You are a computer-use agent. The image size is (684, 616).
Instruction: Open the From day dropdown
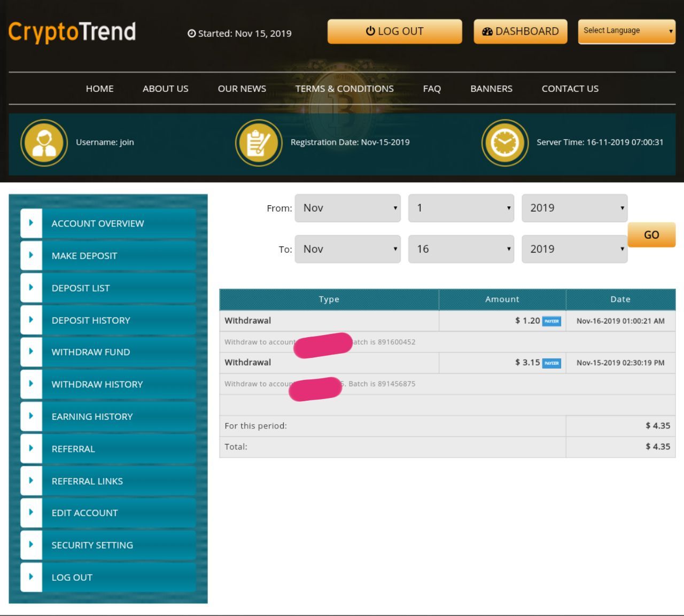461,208
